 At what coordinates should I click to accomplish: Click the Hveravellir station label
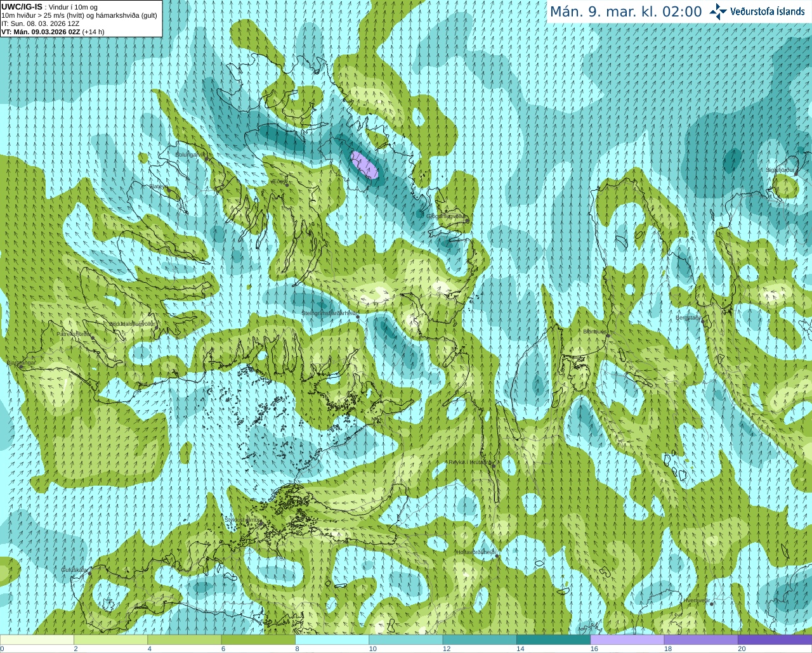pos(697,600)
